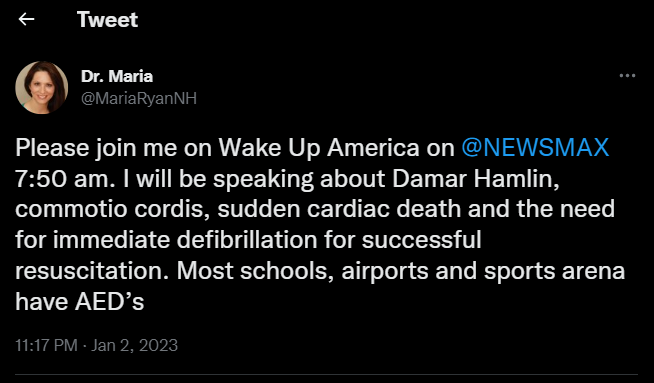The width and height of the screenshot is (654, 383).
Task: Click the Dr. Maria display name
Action: click(x=117, y=76)
